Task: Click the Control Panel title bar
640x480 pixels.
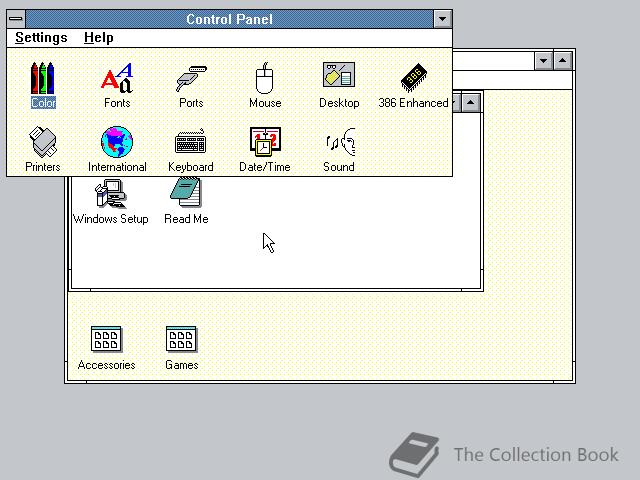Action: pyautogui.click(x=229, y=19)
